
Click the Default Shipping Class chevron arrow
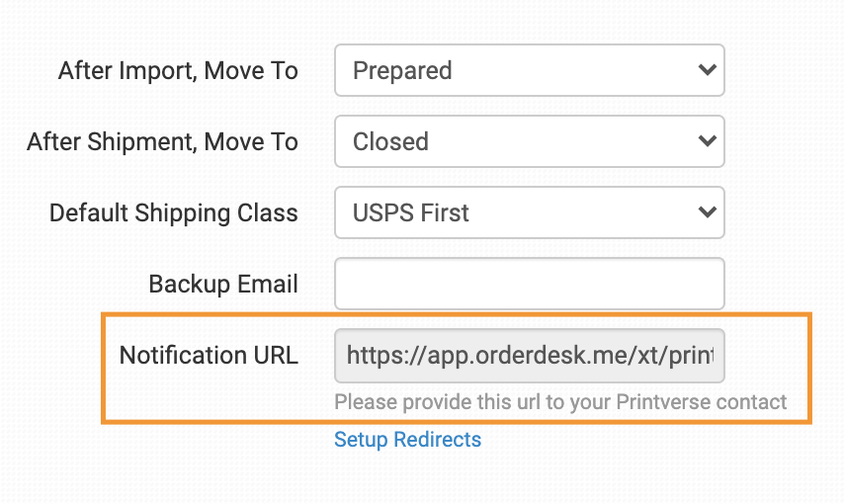pyautogui.click(x=707, y=212)
